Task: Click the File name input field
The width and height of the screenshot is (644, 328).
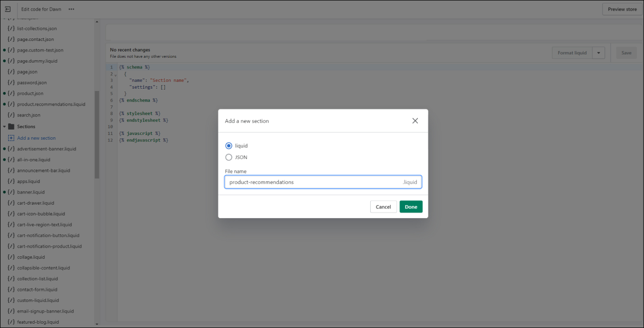Action: pos(323,182)
